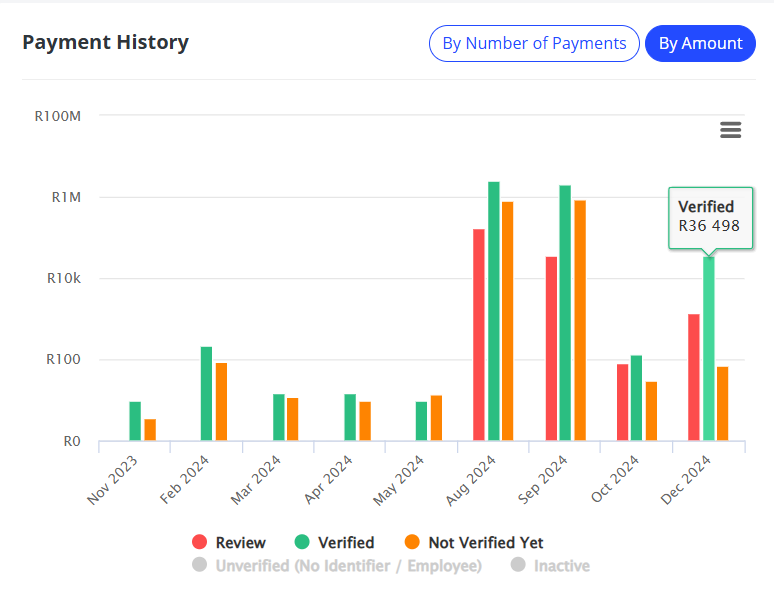Click the orange bar for May 2024
This screenshot has width=774, height=595.
pyautogui.click(x=436, y=418)
